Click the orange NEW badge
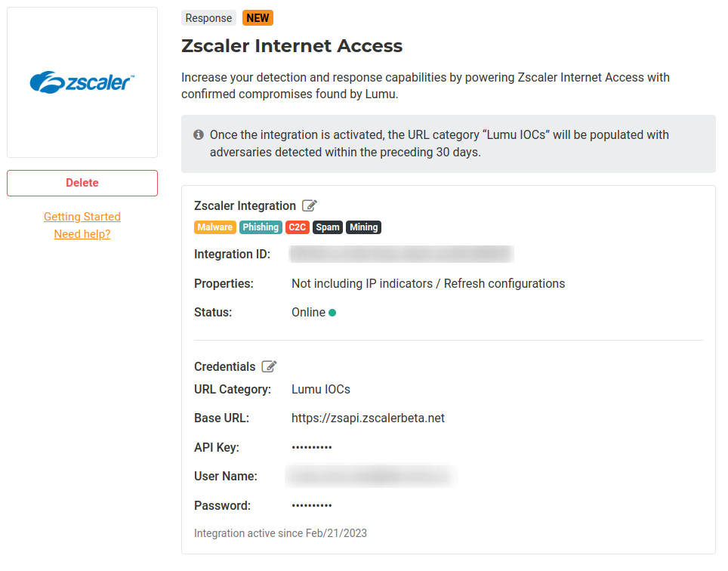This screenshot has height=571, width=728. 258,18
